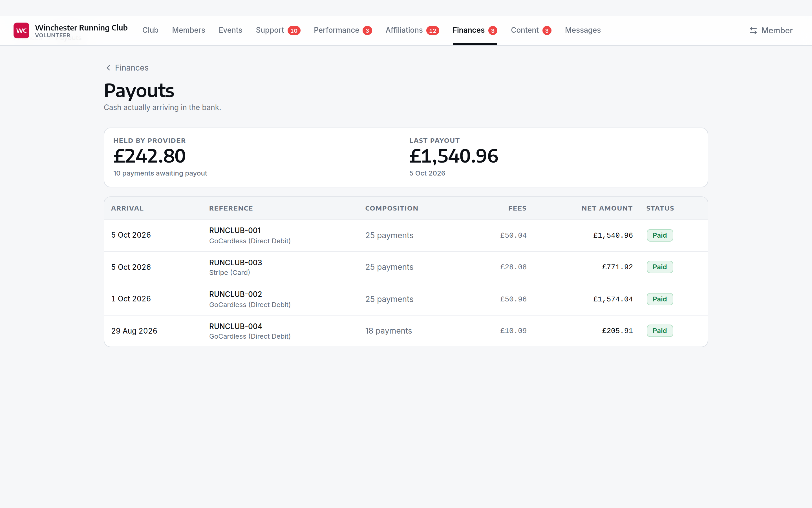
Task: Open the Affiliations tab label
Action: click(x=404, y=30)
